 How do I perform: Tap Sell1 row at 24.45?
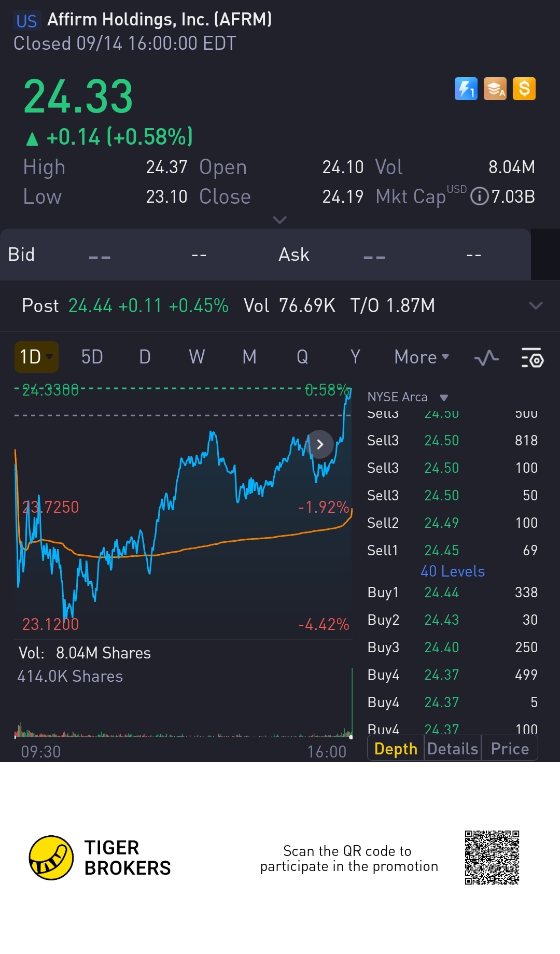[x=452, y=550]
